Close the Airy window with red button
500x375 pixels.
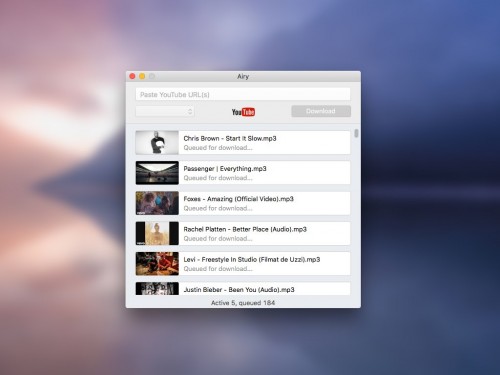[x=132, y=76]
